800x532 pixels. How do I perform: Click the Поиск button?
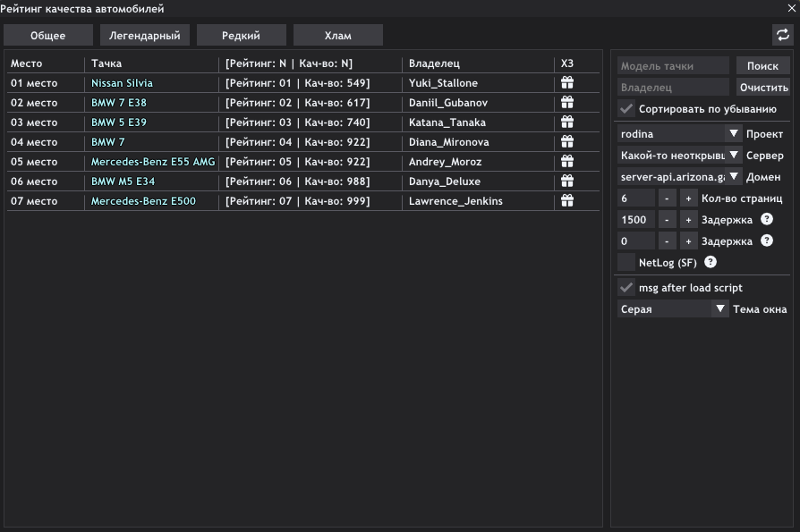coord(762,66)
